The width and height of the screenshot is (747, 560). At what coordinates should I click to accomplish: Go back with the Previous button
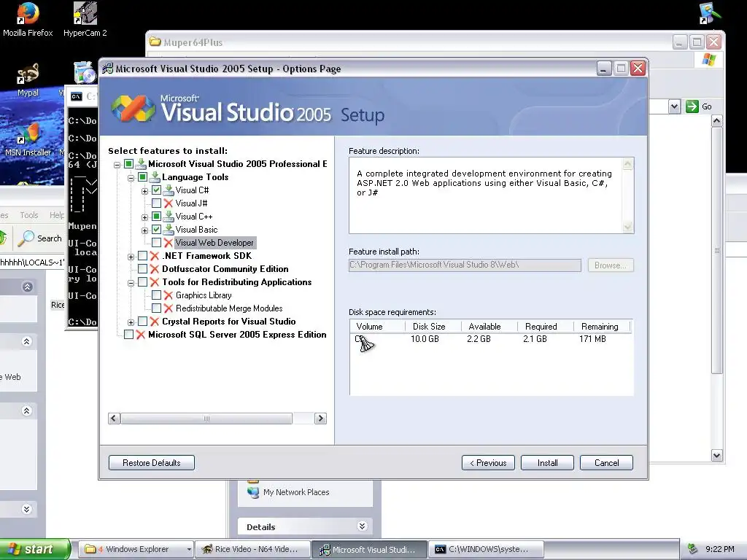pos(488,463)
